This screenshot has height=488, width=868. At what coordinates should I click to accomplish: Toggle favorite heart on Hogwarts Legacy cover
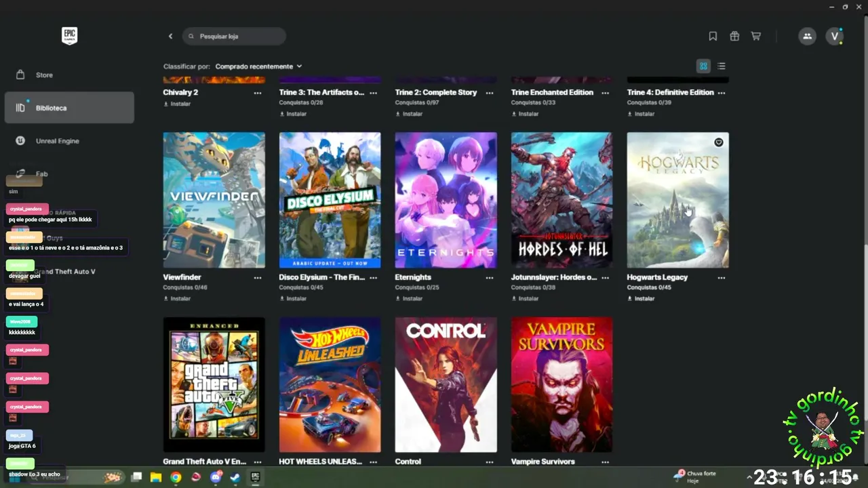[719, 142]
